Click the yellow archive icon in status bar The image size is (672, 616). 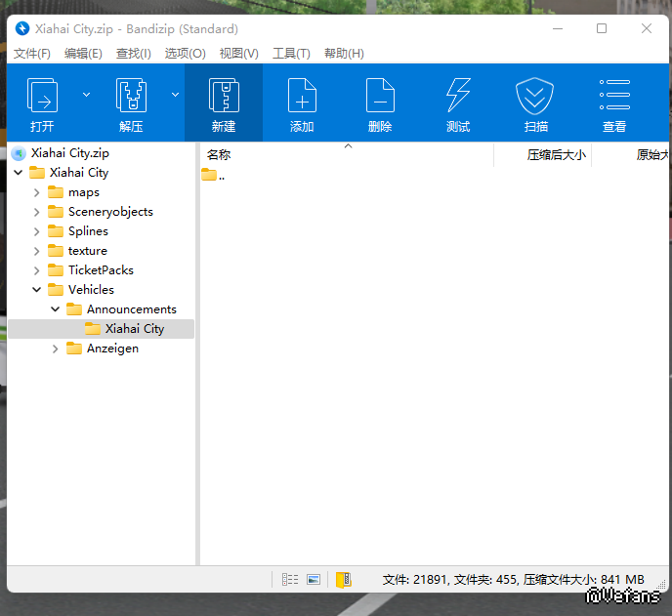pos(343,579)
